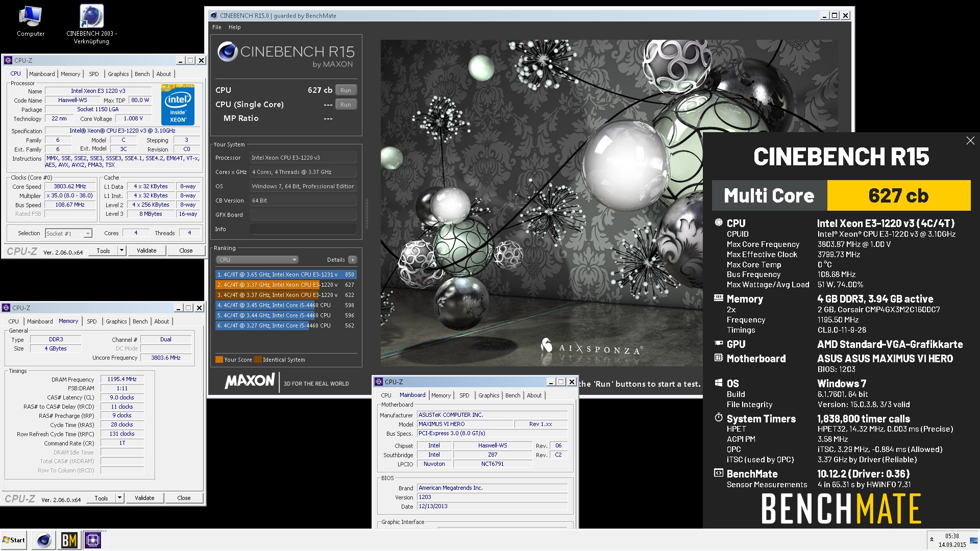
Task: Click the Core Speed 3803.62 MHz value
Action: pos(70,187)
